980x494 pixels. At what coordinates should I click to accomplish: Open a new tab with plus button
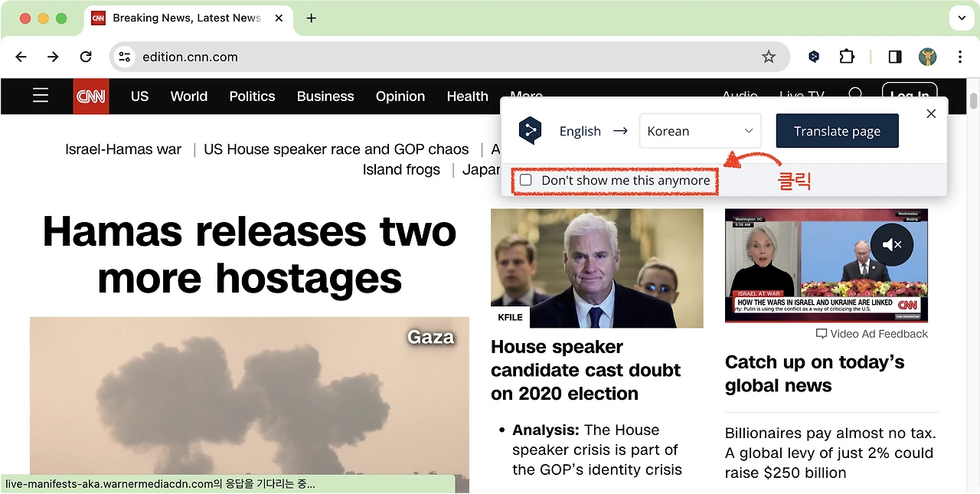coord(311,18)
